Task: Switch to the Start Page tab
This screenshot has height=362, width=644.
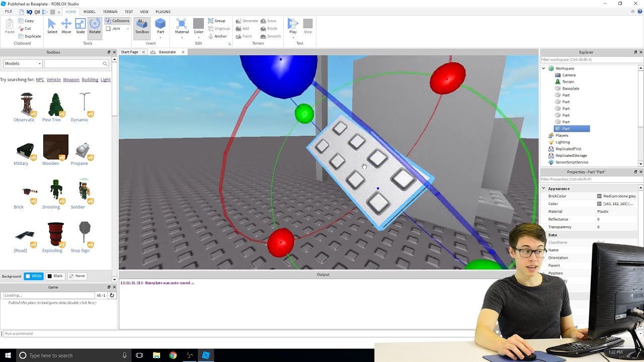Action: (129, 52)
